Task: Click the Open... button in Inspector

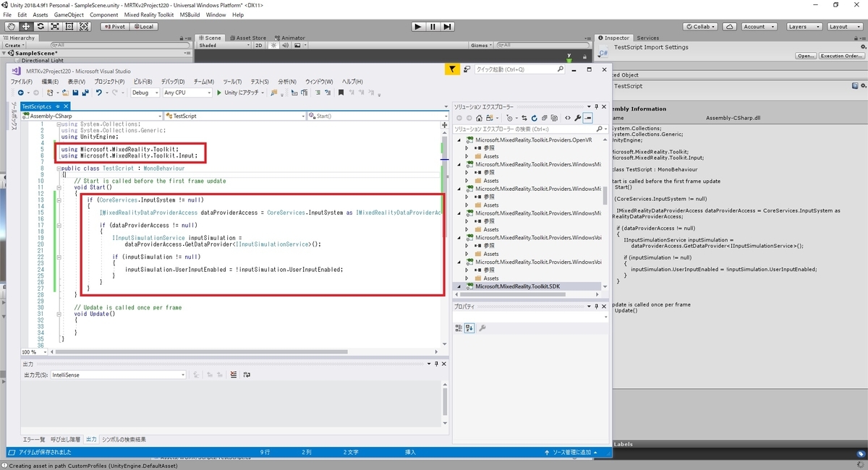Action: (x=806, y=56)
